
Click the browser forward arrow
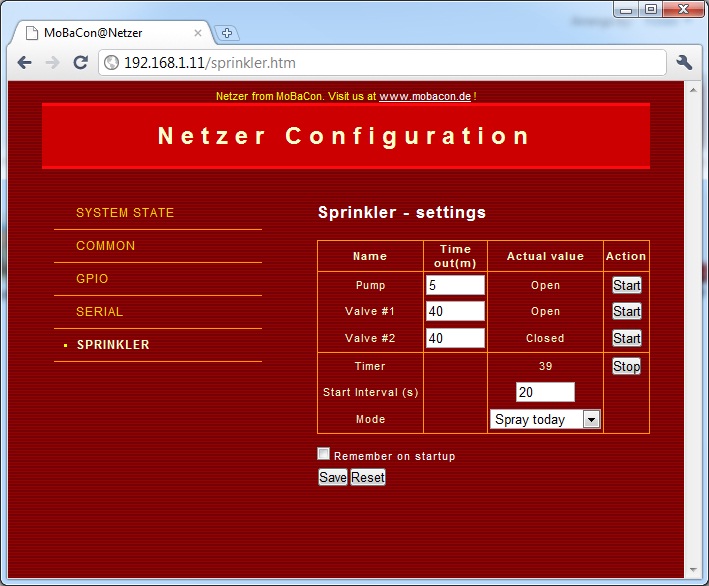tap(53, 62)
